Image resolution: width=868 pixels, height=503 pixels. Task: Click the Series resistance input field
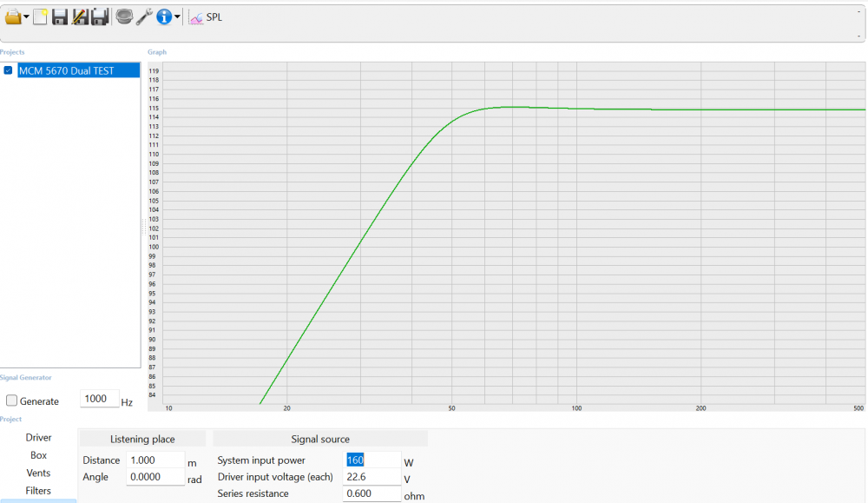371,493
